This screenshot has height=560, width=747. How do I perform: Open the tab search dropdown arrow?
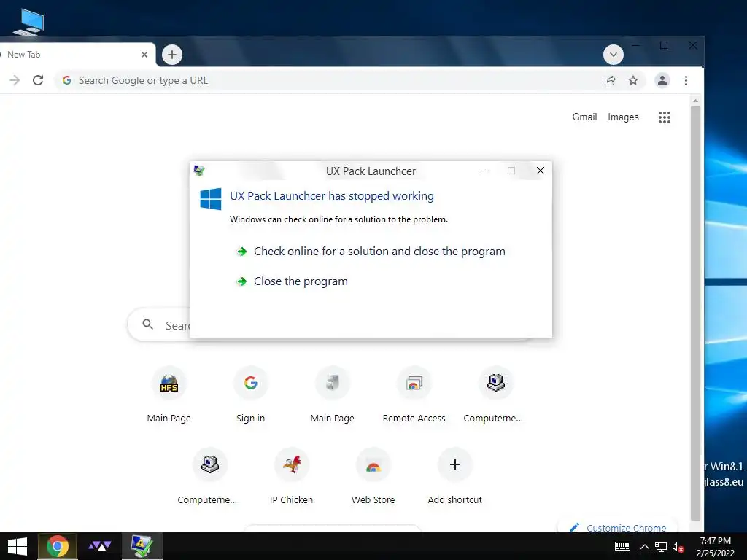(x=614, y=55)
